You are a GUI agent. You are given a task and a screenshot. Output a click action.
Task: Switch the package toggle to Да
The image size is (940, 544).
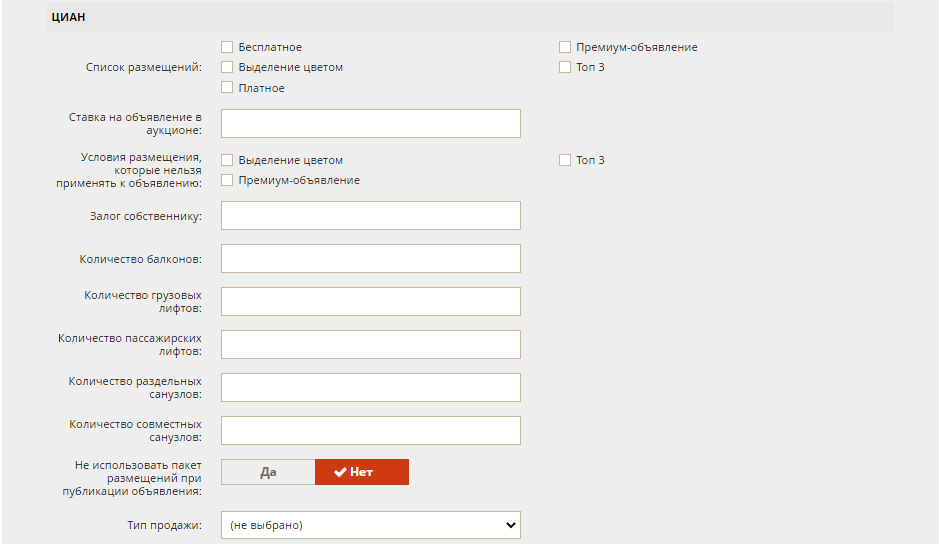[x=268, y=472]
